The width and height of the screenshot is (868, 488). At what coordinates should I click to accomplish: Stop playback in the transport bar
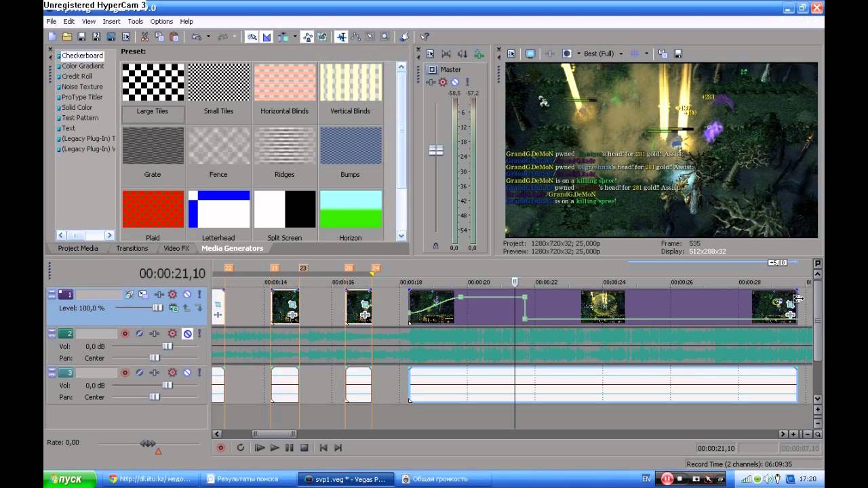tap(304, 448)
